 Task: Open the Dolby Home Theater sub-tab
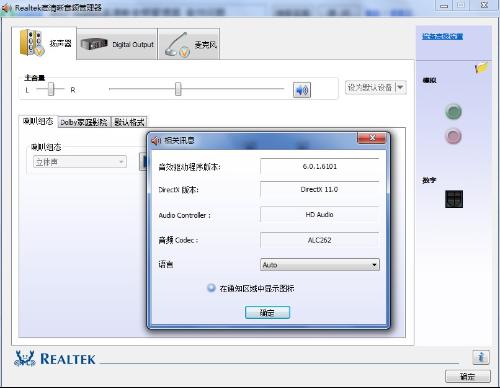[84, 122]
